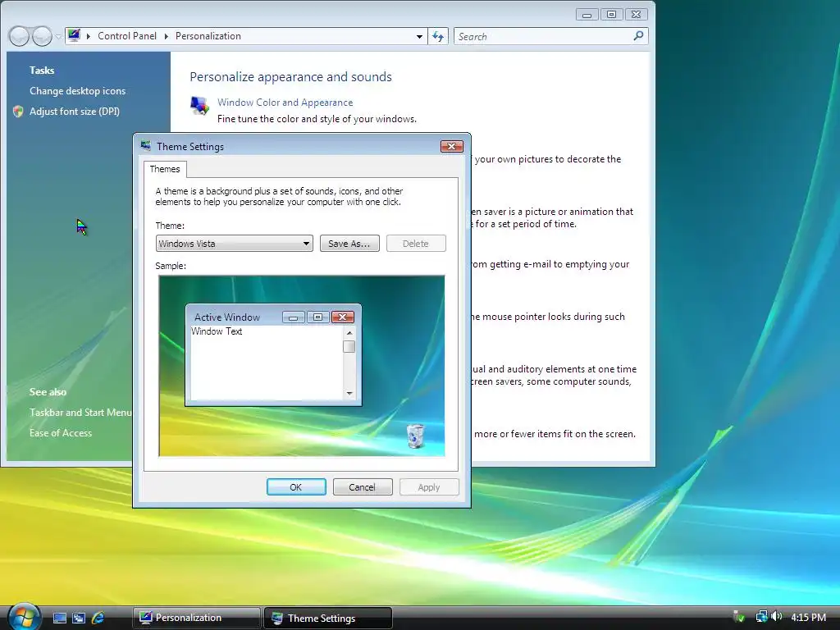This screenshot has height=630, width=840.
Task: Click Control Panel in the address breadcrumb
Action: pos(127,36)
